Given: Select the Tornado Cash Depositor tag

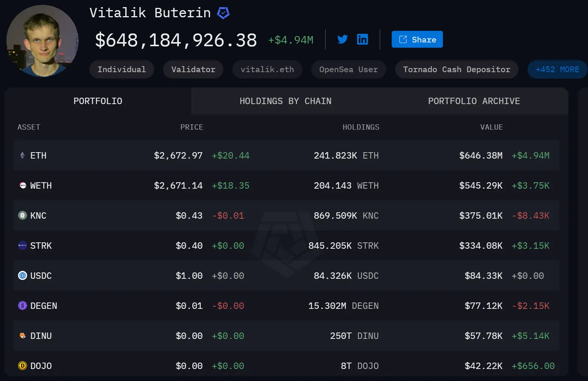Looking at the screenshot, I should 457,70.
